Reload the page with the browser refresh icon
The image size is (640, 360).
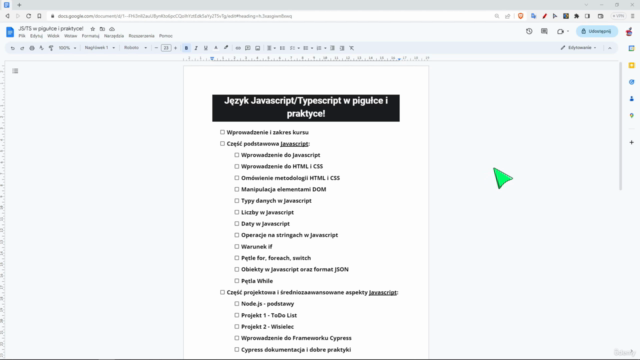[29, 16]
